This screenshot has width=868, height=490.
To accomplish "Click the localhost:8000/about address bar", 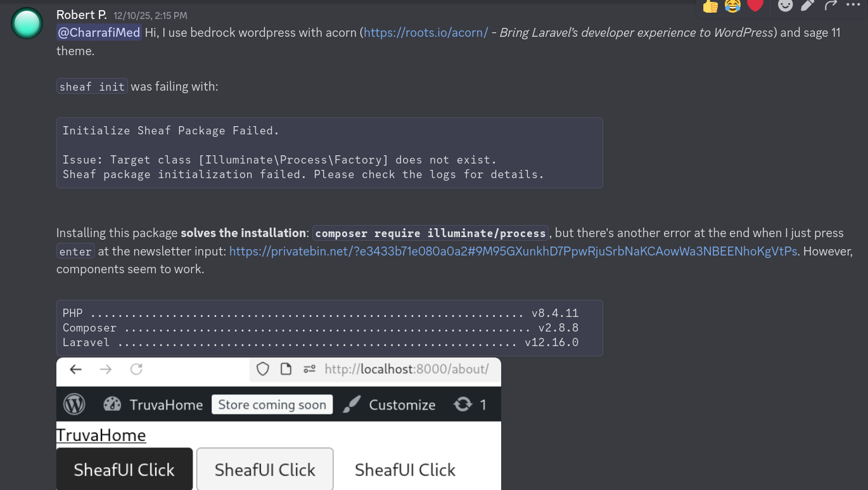I will pyautogui.click(x=405, y=369).
